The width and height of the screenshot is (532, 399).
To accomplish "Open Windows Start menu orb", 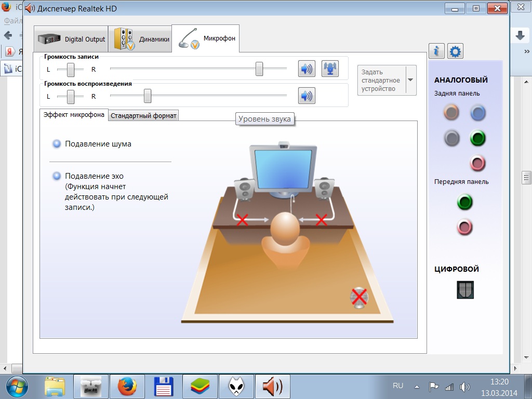I will coord(16,387).
